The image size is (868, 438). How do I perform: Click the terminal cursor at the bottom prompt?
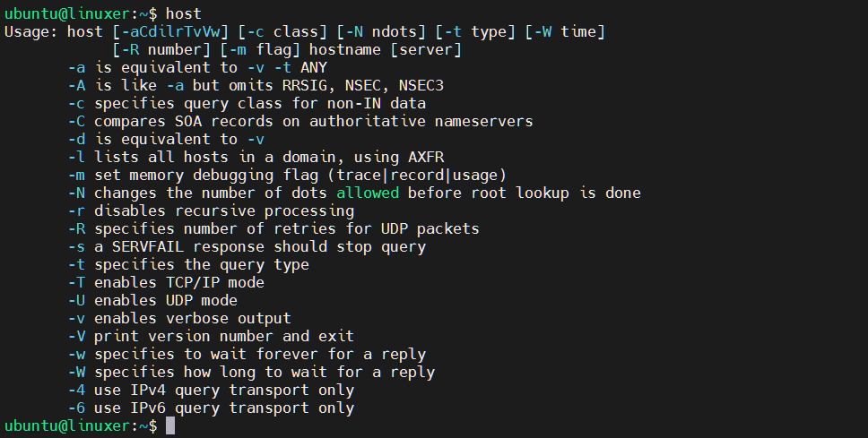point(170,425)
